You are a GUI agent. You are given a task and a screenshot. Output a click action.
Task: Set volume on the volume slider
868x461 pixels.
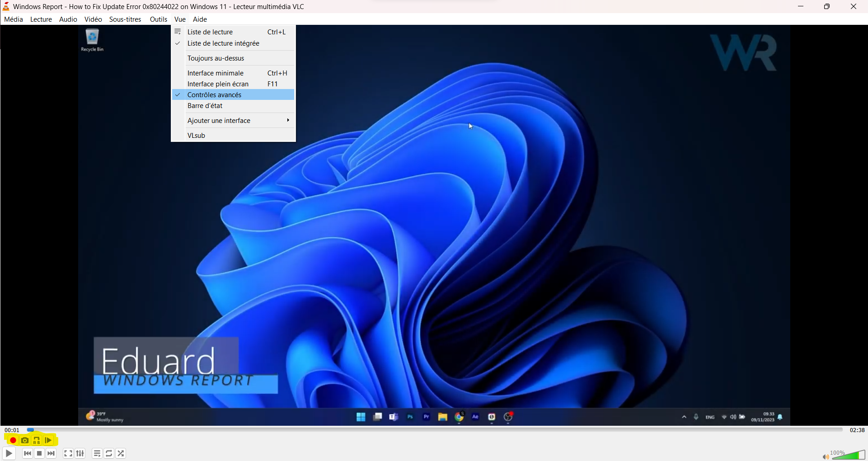coord(848,455)
